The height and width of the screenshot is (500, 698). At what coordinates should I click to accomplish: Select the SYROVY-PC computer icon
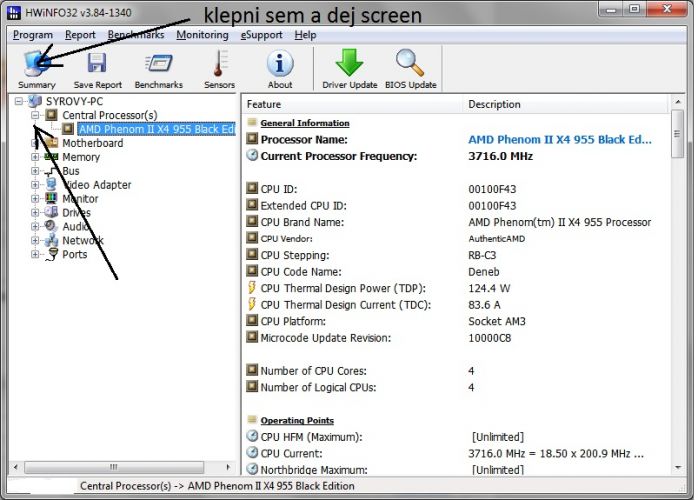click(x=35, y=101)
